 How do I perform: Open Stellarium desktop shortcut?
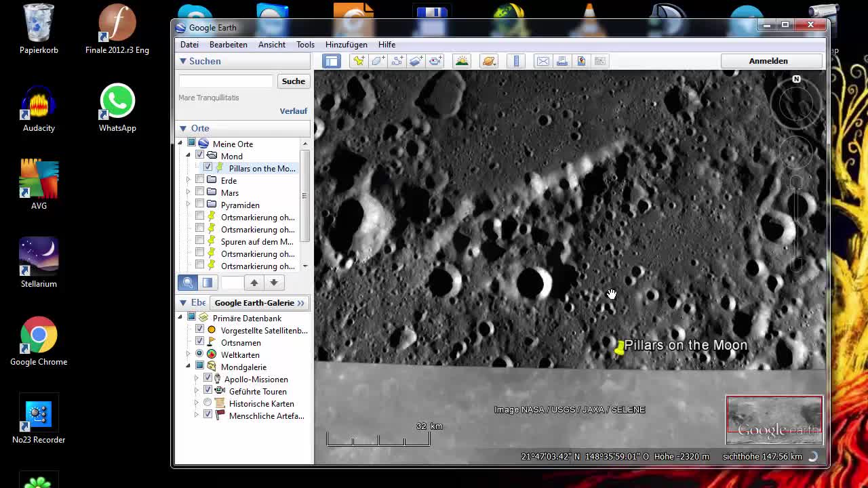[39, 263]
